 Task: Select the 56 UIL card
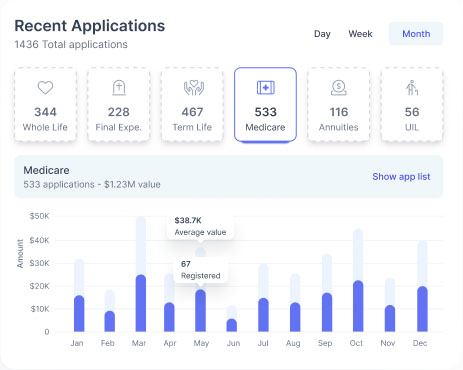point(412,105)
